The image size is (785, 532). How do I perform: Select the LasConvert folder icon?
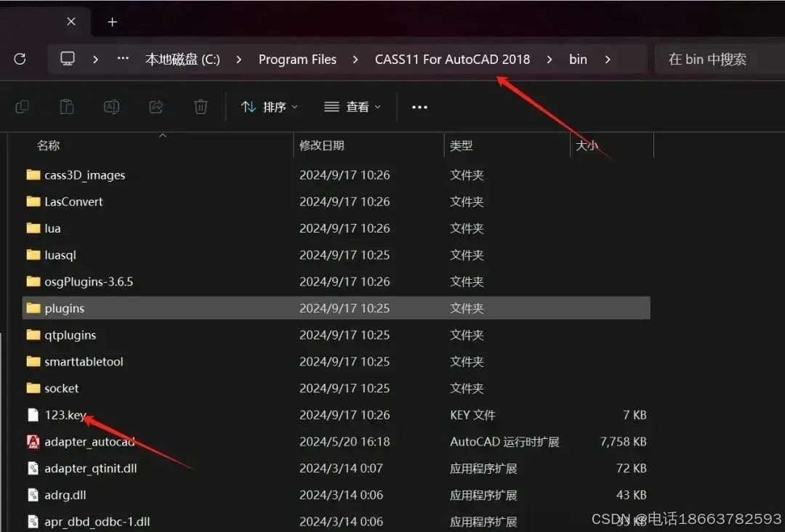tap(33, 201)
